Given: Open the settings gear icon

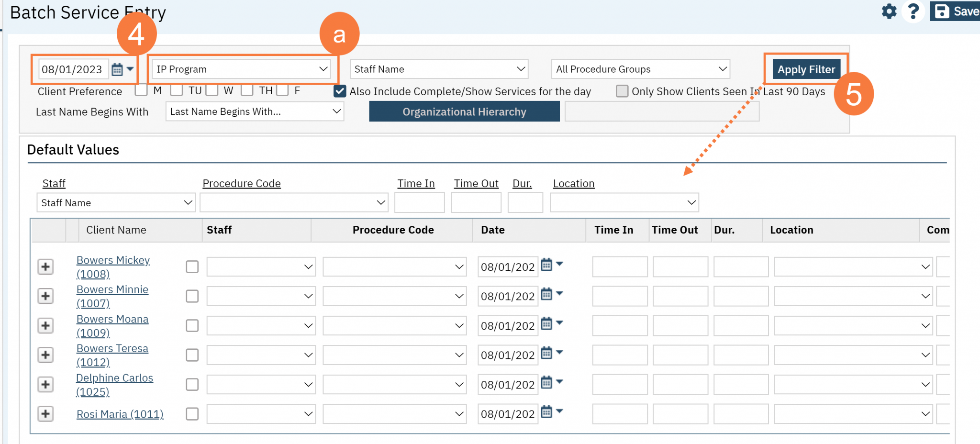Looking at the screenshot, I should click(x=889, y=11).
